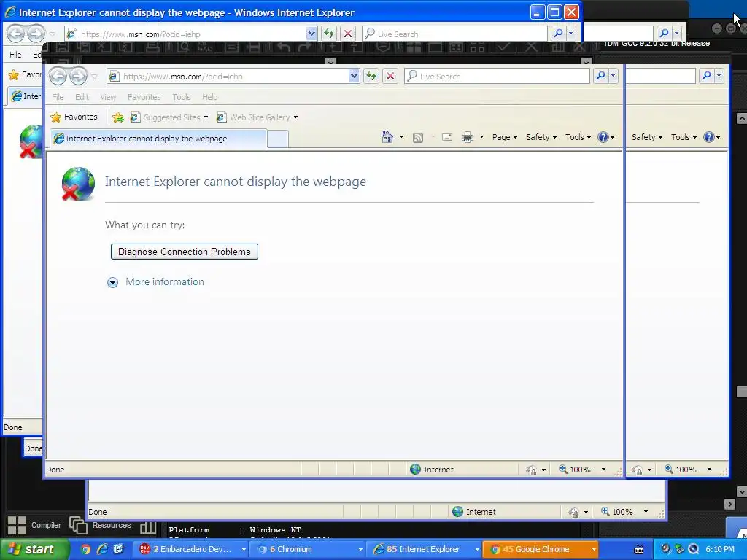747x560 pixels.
Task: Expand Home button dropdown arrow
Action: [x=401, y=137]
